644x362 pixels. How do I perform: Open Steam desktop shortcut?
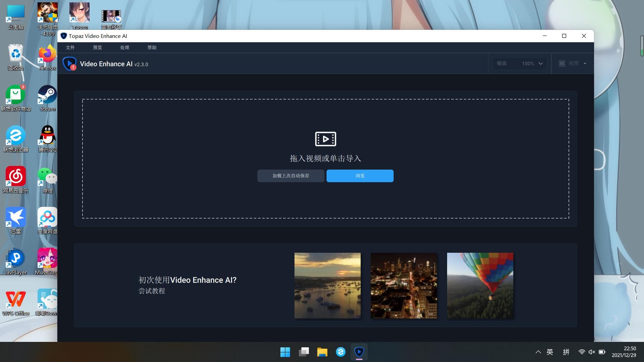[x=47, y=98]
